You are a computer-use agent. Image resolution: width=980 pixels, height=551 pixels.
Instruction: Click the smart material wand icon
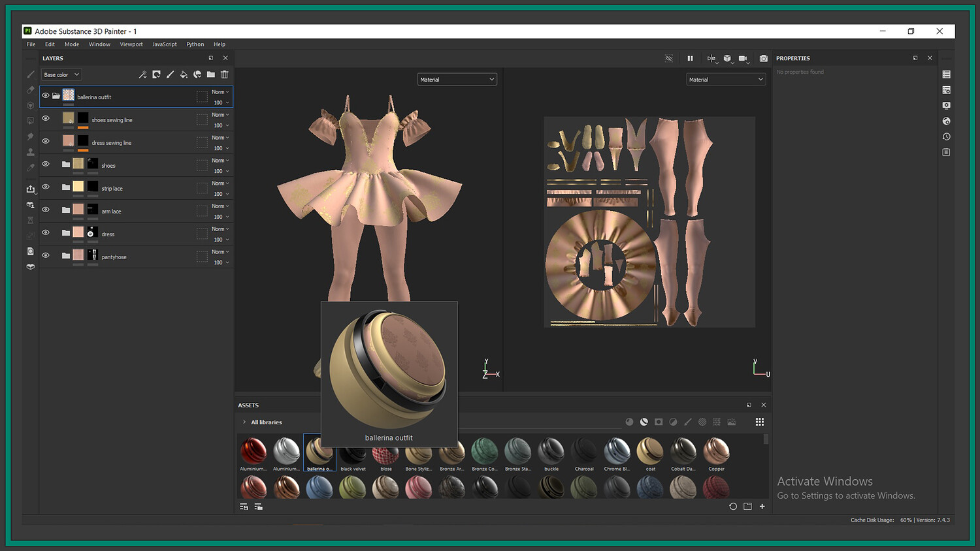pyautogui.click(x=142, y=74)
